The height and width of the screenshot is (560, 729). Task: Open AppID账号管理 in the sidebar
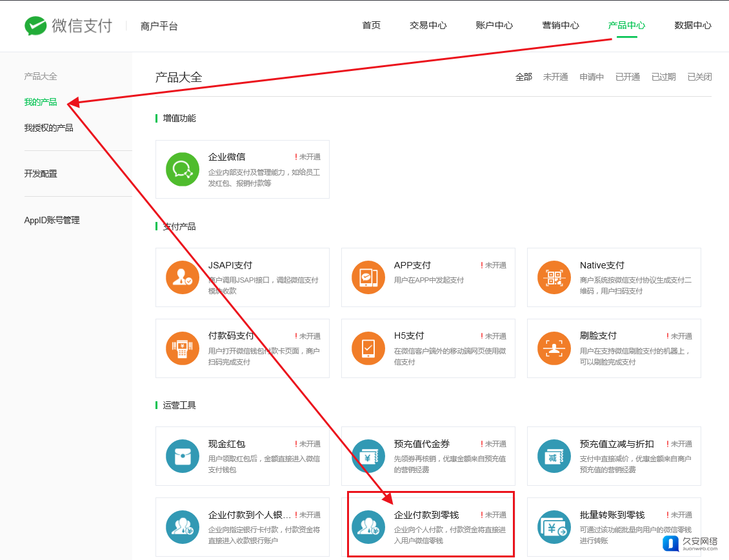(x=52, y=220)
